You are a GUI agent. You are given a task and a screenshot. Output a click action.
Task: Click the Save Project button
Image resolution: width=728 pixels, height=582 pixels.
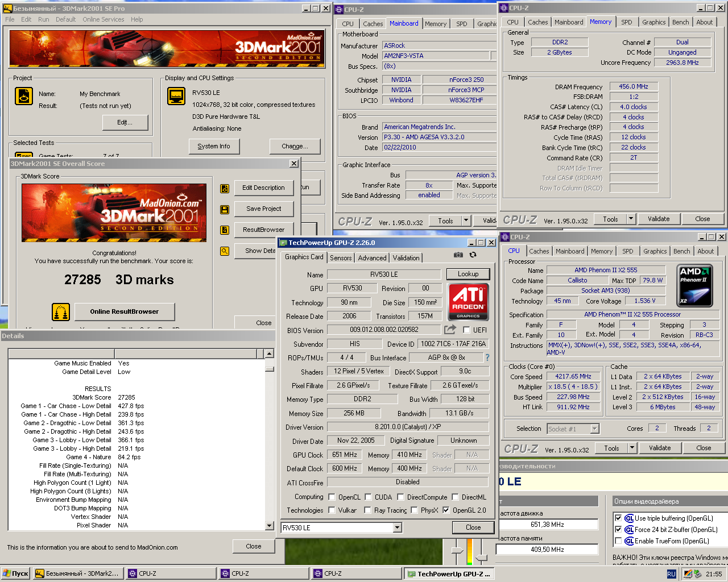click(264, 209)
